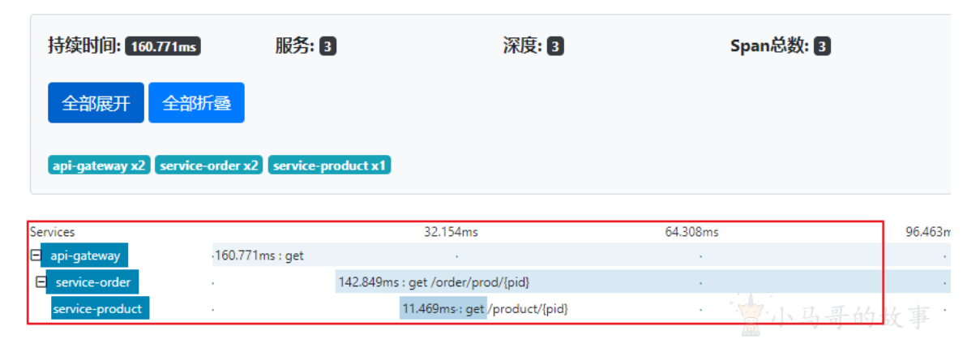The height and width of the screenshot is (348, 980).
Task: Click the 64.308ms timeline marker
Action: coord(691,232)
